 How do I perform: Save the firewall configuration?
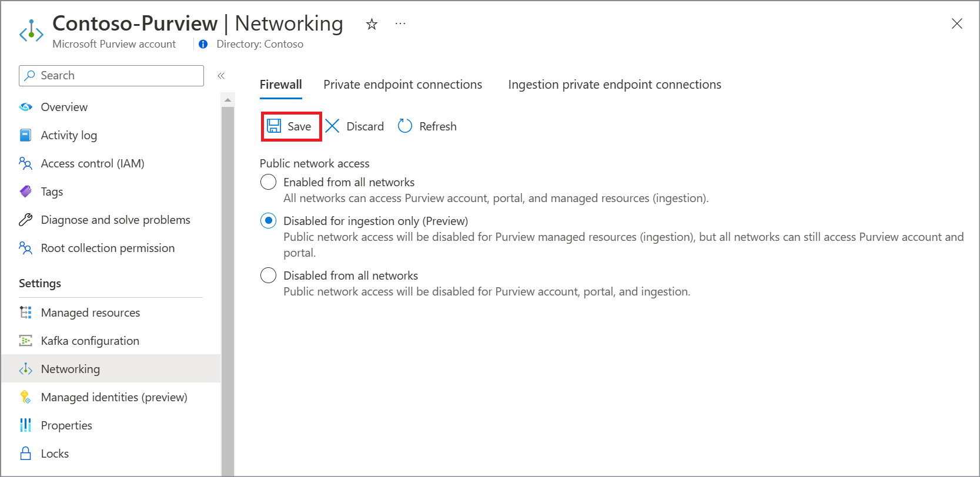pyautogui.click(x=290, y=126)
